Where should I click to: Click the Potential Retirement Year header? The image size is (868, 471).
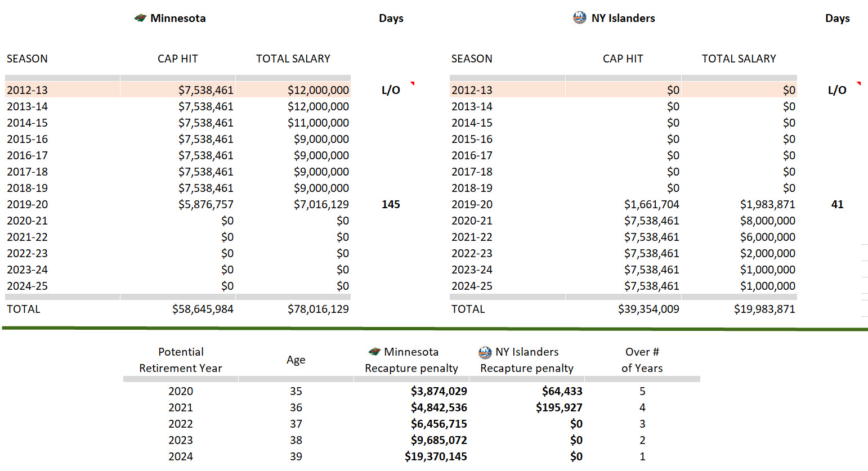(181, 360)
